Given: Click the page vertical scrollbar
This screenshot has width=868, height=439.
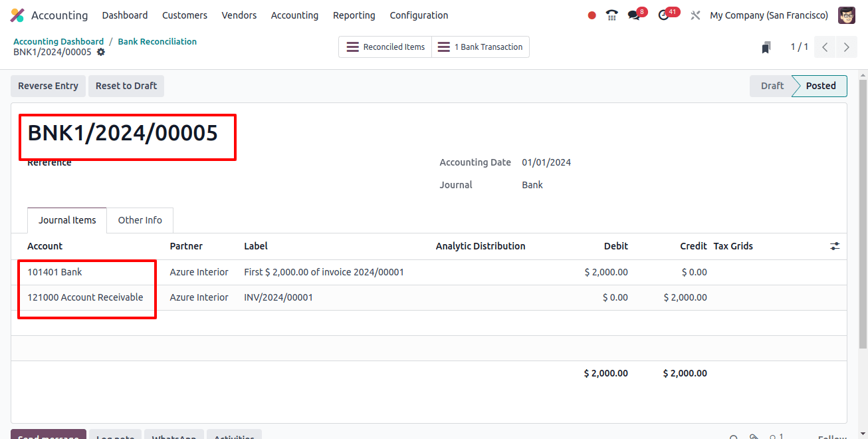Looking at the screenshot, I should (x=863, y=213).
